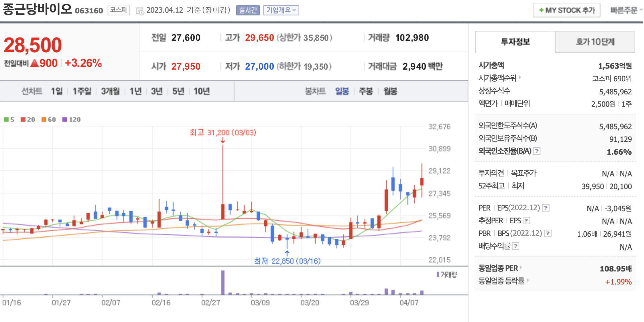Expand 시가총액순위 arrow link
Viewport: 644px width, 322px height.
click(x=520, y=77)
